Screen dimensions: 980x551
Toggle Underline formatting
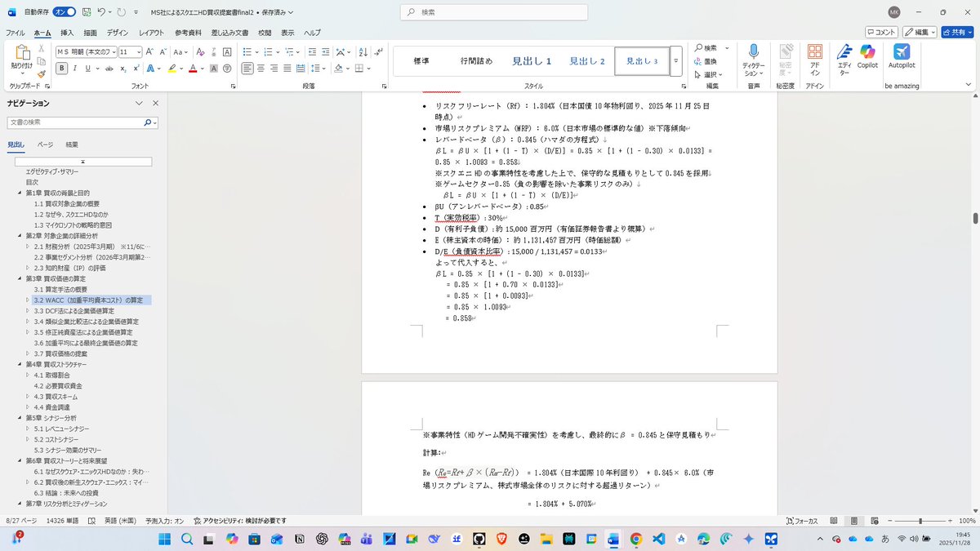(x=89, y=69)
